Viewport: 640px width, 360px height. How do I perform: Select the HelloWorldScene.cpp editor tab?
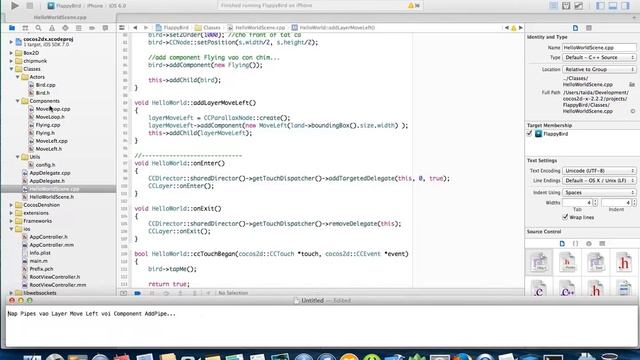coord(60,18)
